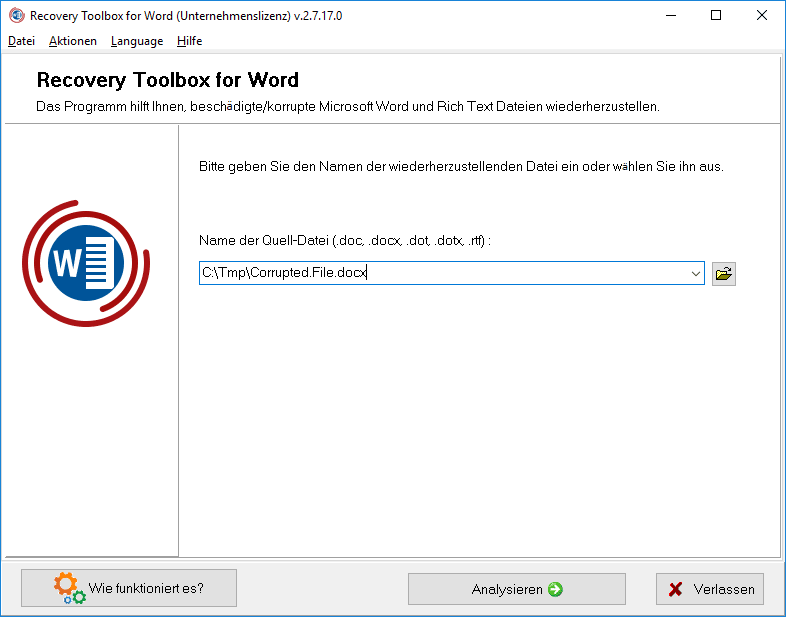The height and width of the screenshot is (617, 786).
Task: Click the browse folder icon button
Action: [723, 274]
